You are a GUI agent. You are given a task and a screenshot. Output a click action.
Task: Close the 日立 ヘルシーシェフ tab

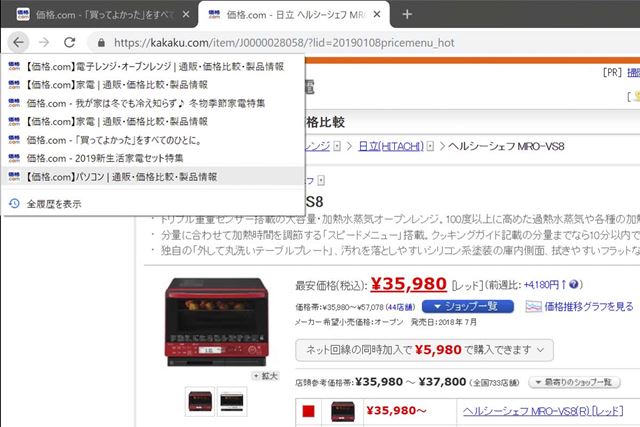(377, 14)
